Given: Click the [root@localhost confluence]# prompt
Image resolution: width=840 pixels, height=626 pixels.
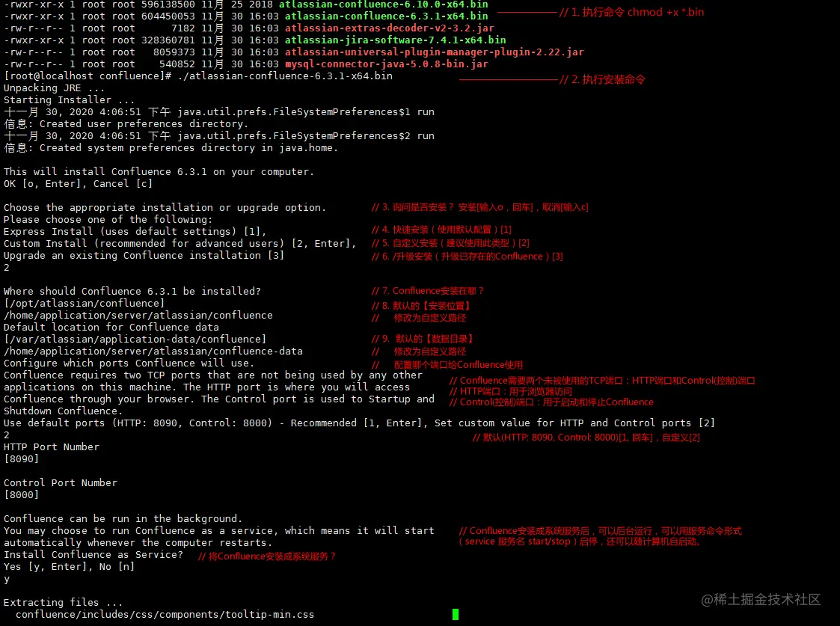Looking at the screenshot, I should point(88,76).
